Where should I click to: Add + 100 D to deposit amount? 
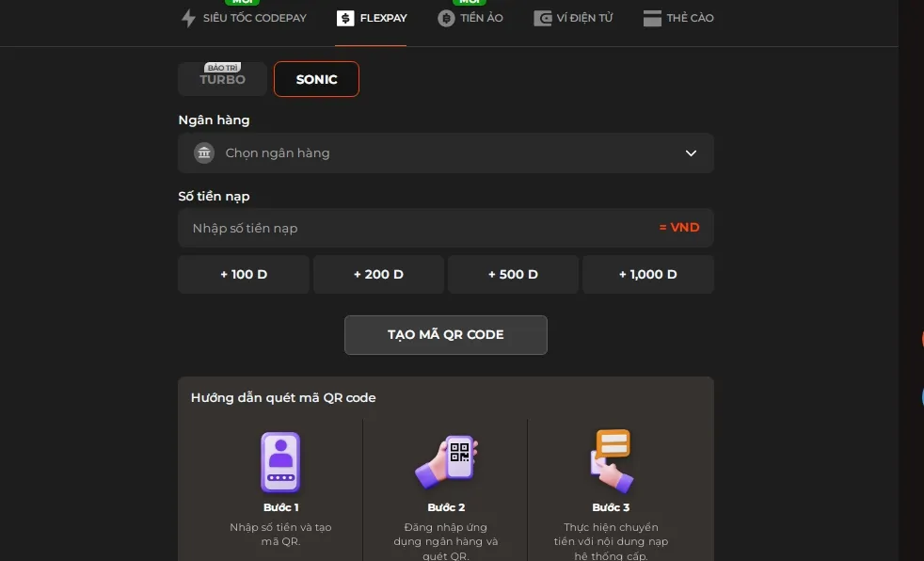pos(244,275)
